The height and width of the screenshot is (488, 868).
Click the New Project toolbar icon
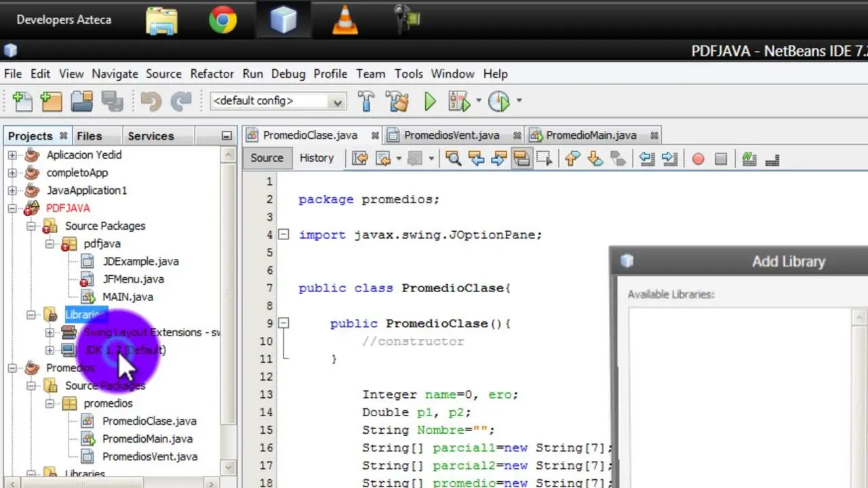point(51,102)
